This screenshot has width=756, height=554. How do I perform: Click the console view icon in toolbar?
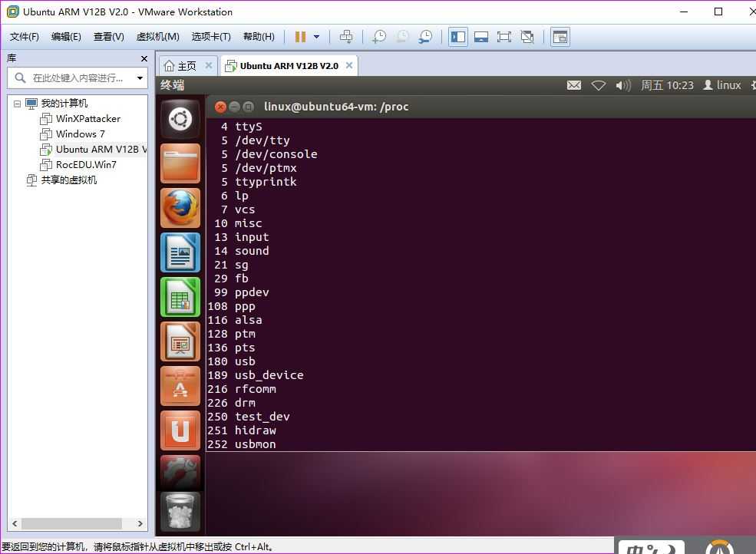pyautogui.click(x=560, y=37)
